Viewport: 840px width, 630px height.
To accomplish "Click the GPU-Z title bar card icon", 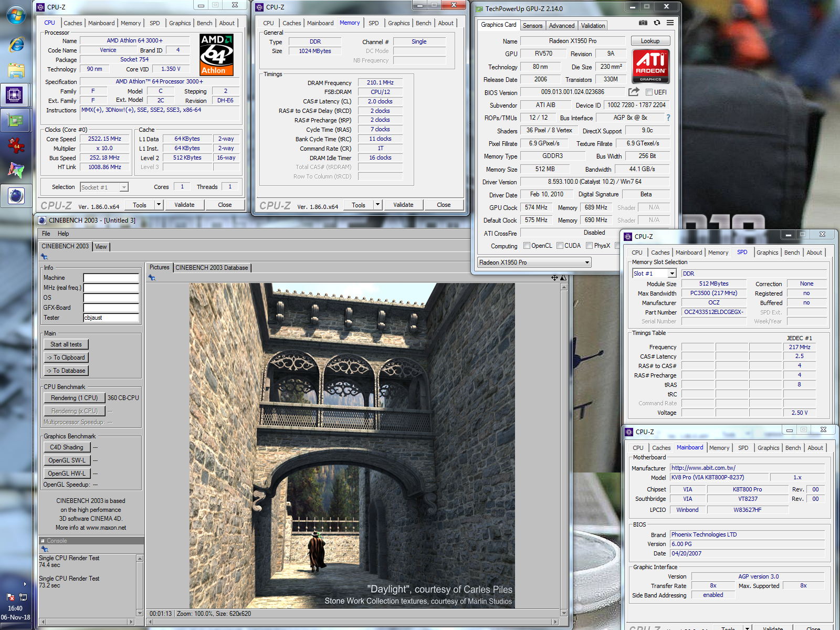I will tap(479, 9).
